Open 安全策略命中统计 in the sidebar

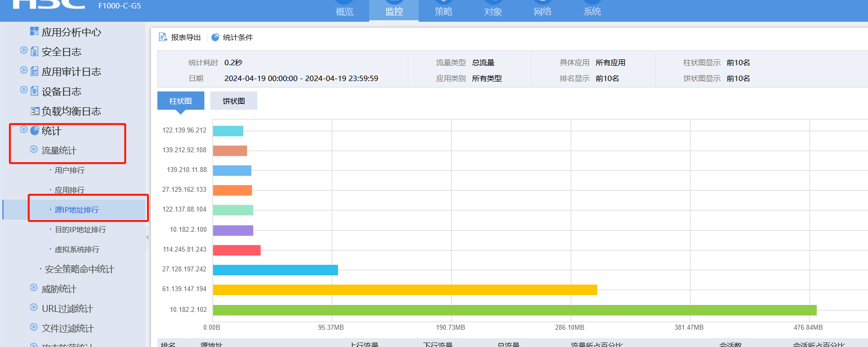pos(79,269)
